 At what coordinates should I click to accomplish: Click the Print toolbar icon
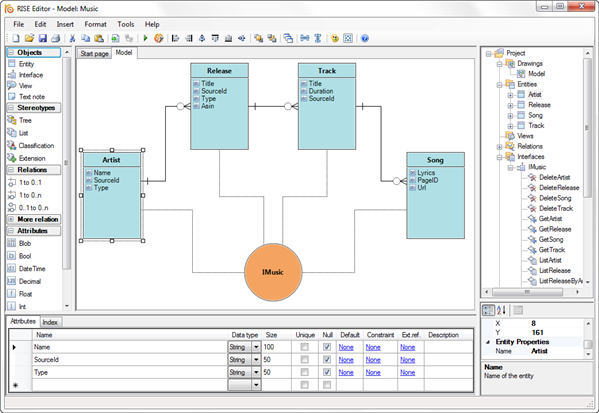point(56,38)
